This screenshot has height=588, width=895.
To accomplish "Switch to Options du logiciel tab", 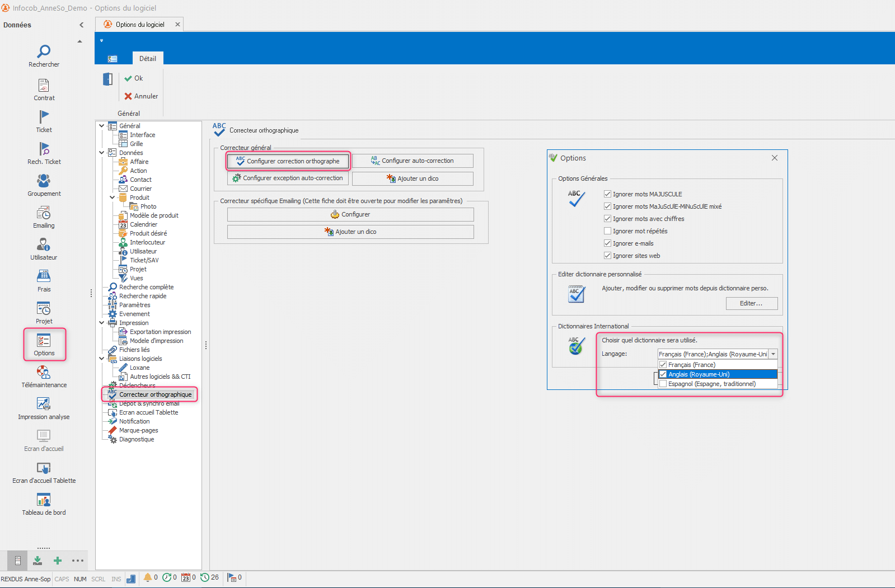I will (140, 25).
